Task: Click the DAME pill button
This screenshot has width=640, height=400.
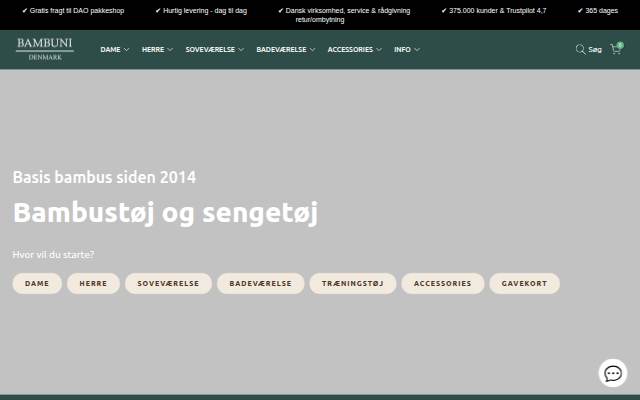Action: (37, 283)
